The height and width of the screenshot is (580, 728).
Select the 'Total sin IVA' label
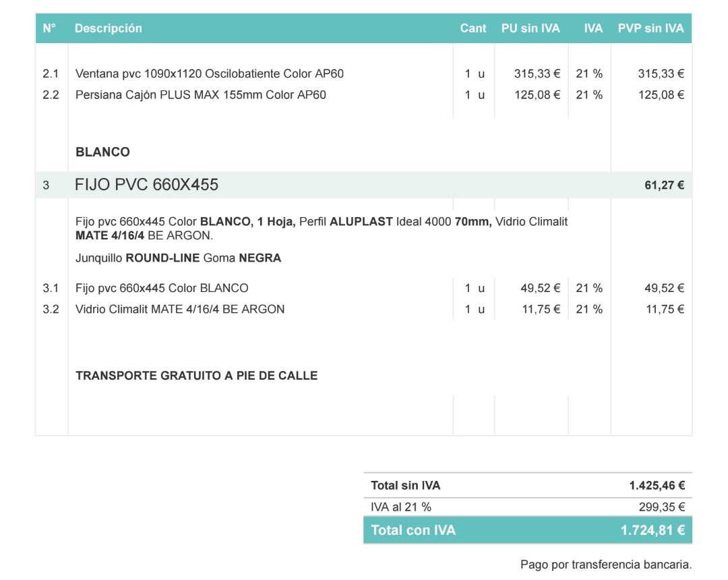pos(405,486)
